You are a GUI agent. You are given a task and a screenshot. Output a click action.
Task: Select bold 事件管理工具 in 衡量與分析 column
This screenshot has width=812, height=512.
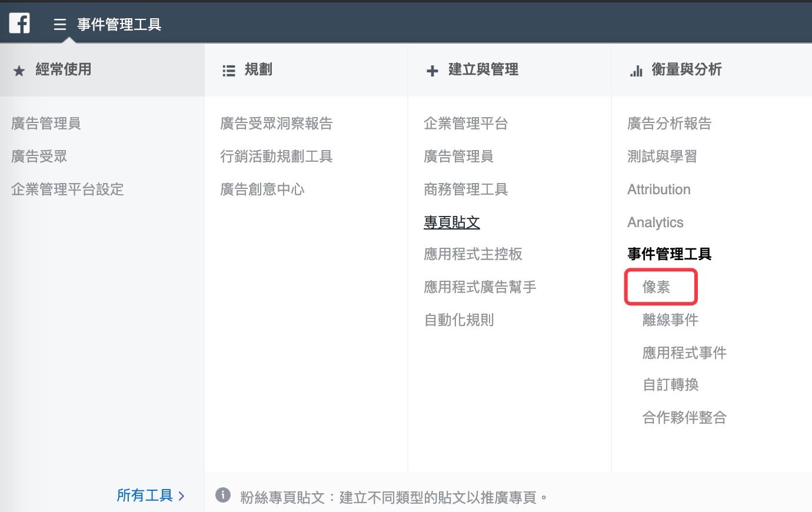tap(670, 254)
